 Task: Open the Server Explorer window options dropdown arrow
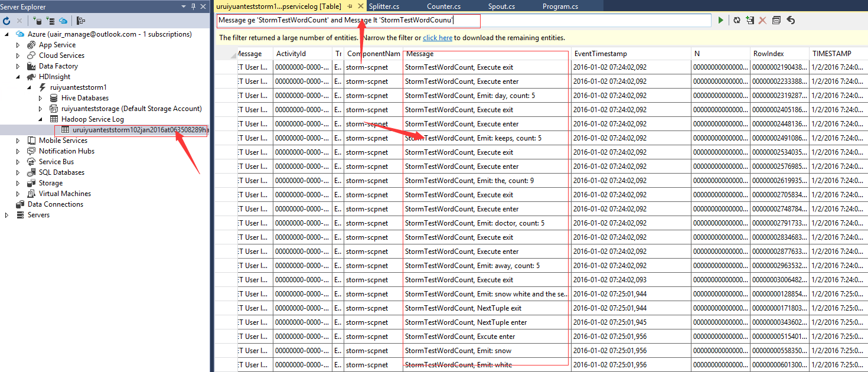(184, 6)
